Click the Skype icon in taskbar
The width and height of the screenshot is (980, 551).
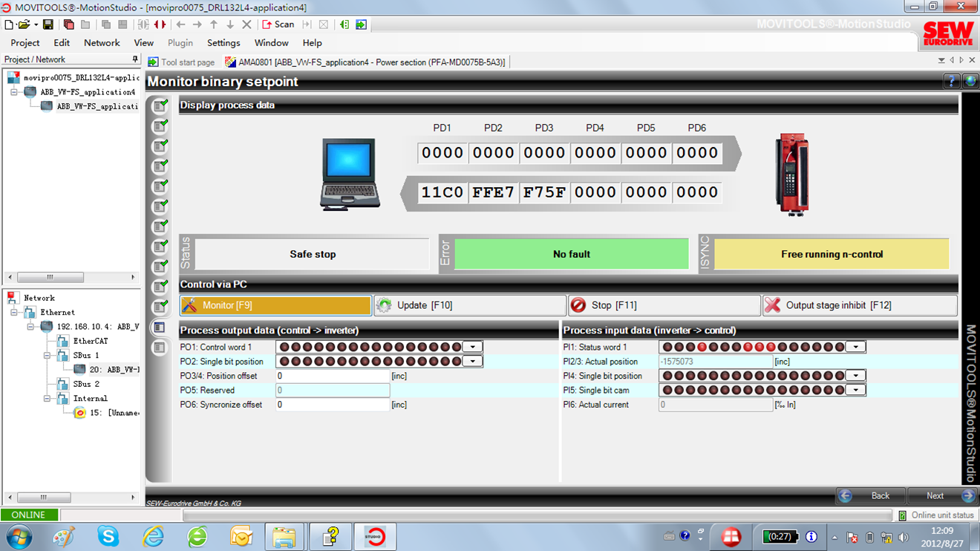108,535
